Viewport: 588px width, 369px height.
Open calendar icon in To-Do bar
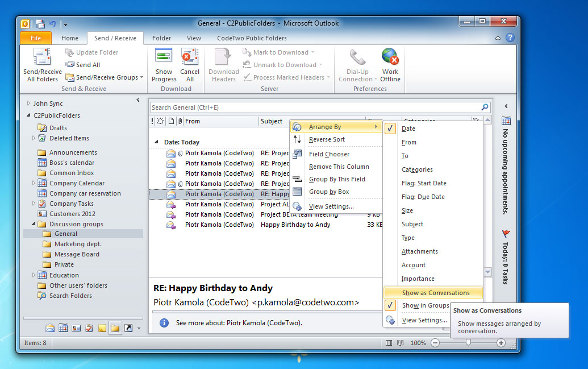[506, 121]
